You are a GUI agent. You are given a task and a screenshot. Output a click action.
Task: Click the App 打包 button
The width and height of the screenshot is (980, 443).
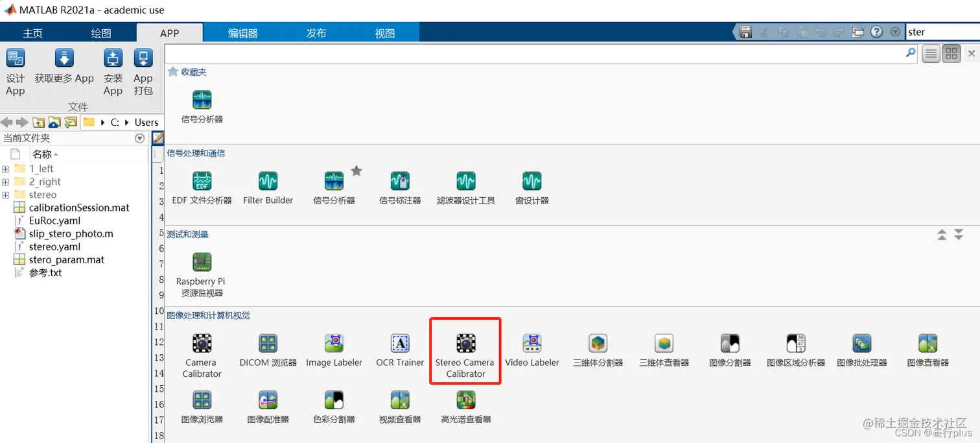tap(143, 73)
